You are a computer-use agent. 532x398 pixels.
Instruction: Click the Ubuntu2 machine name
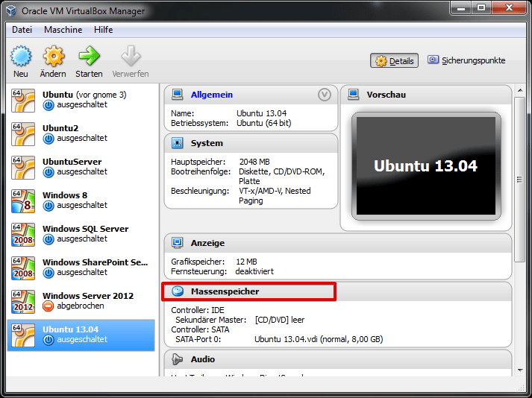[x=60, y=128]
